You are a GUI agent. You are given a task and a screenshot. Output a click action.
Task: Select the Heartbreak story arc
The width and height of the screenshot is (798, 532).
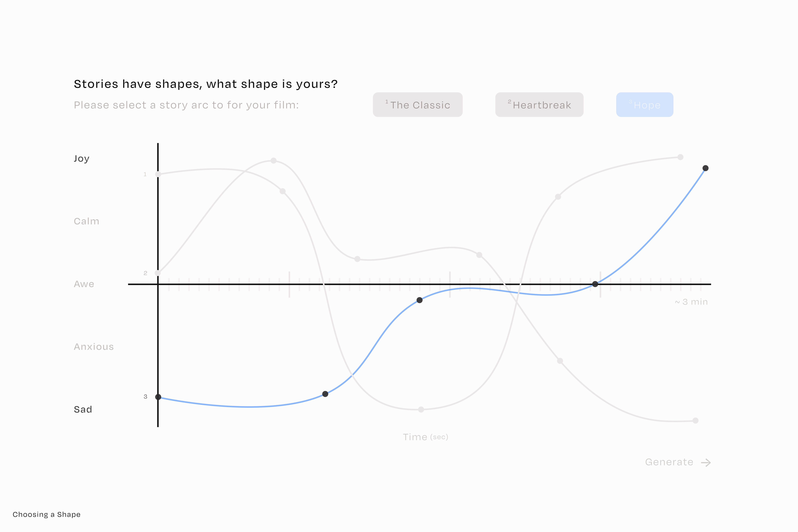pyautogui.click(x=539, y=105)
